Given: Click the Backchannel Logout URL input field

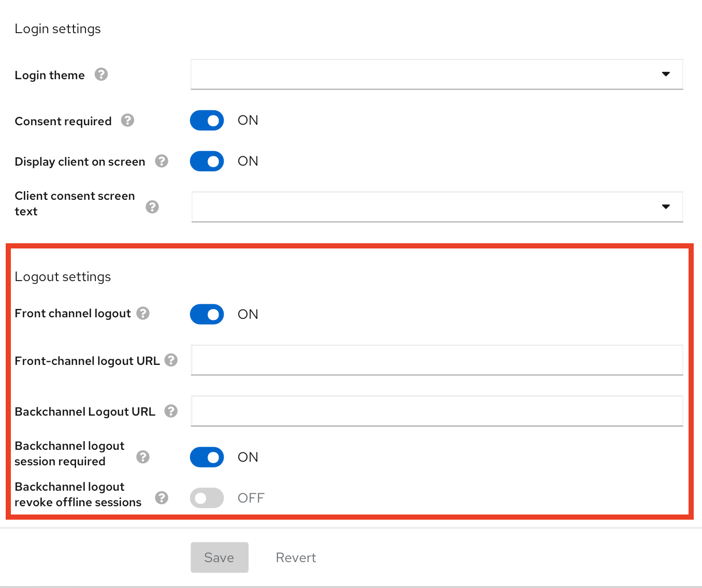Looking at the screenshot, I should click(436, 410).
